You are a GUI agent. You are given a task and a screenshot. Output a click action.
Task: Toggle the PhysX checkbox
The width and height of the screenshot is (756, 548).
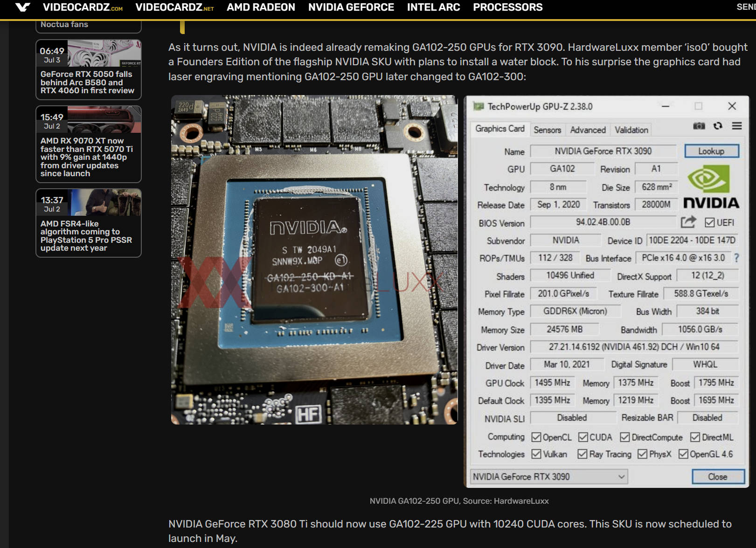(x=642, y=454)
